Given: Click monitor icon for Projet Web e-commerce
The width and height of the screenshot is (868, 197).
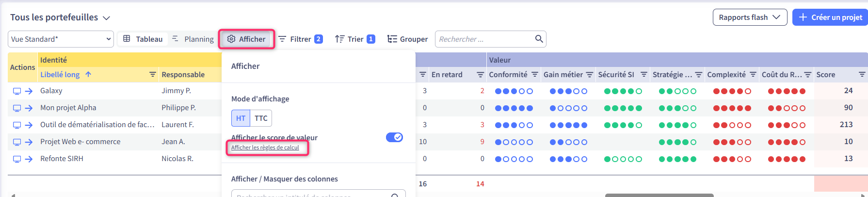Looking at the screenshot, I should [x=17, y=142].
